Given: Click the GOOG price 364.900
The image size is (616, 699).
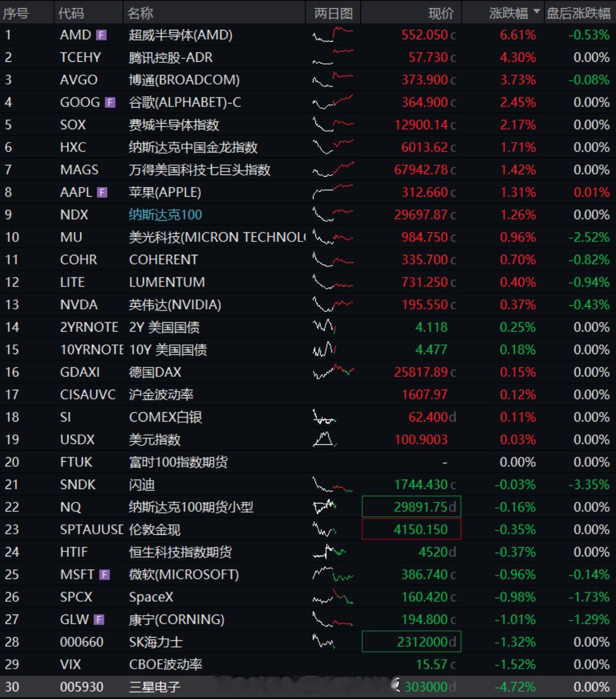Looking at the screenshot, I should tap(425, 102).
